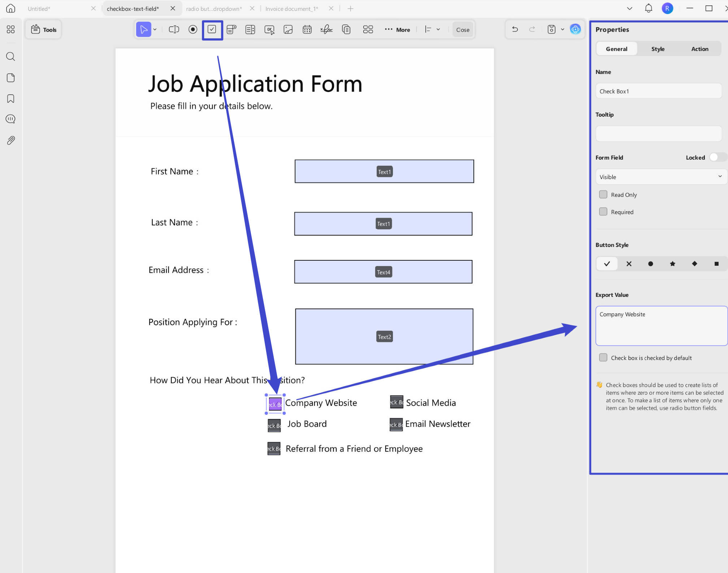The width and height of the screenshot is (728, 573).
Task: Open the bookmarks sidebar panel
Action: [x=11, y=99]
